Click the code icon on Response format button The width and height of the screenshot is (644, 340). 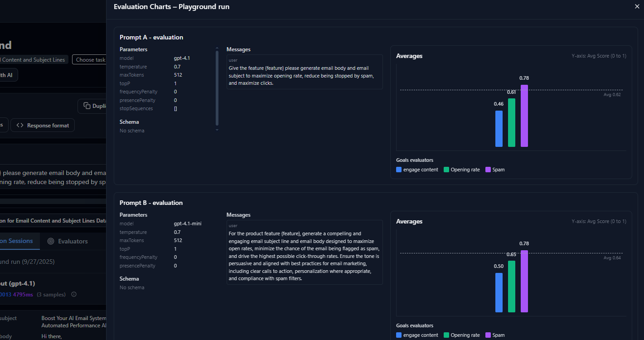point(19,125)
